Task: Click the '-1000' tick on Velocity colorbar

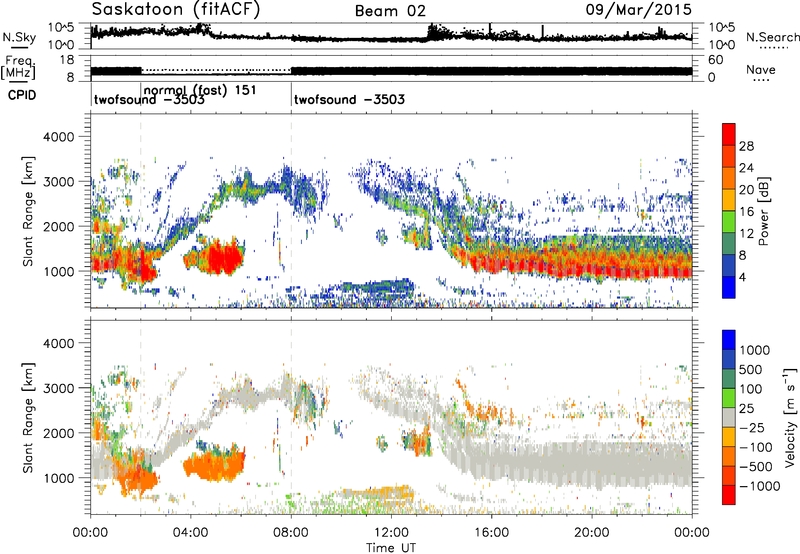Action: pos(760,486)
